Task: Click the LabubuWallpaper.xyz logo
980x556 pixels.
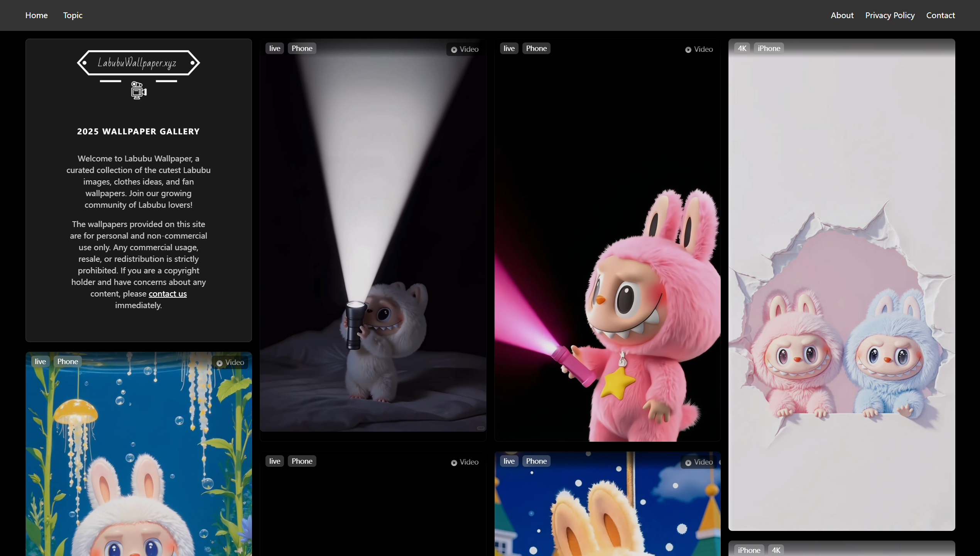Action: click(x=138, y=63)
